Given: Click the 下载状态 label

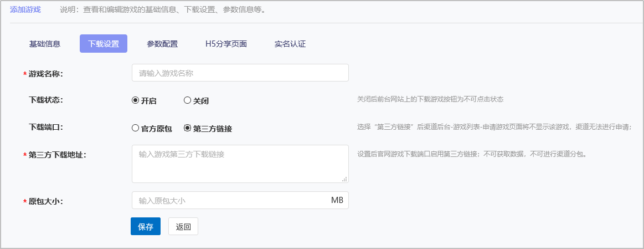Looking at the screenshot, I should click(45, 100).
